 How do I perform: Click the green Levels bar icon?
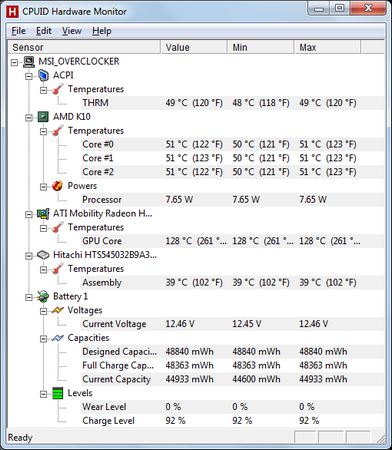point(58,393)
